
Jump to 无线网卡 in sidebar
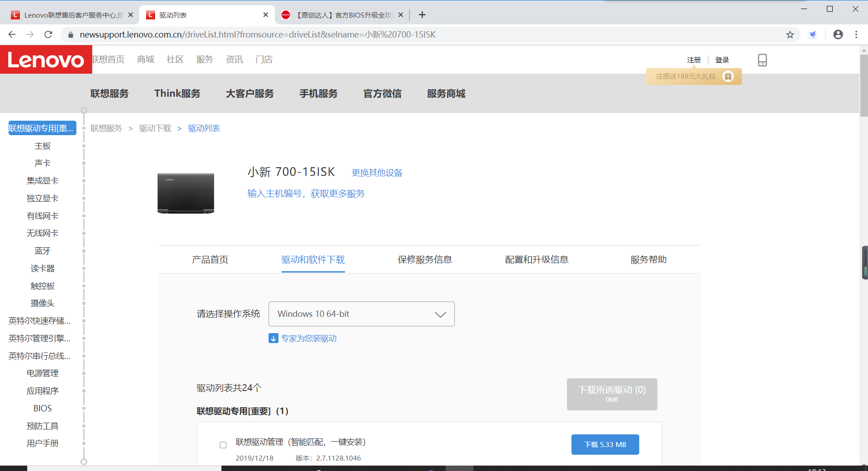point(42,233)
